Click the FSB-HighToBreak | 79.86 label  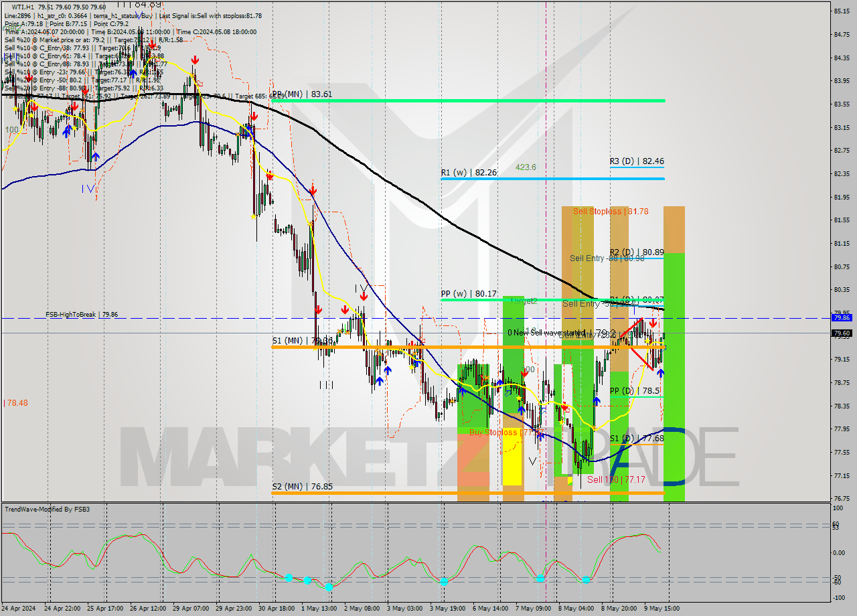pyautogui.click(x=82, y=314)
